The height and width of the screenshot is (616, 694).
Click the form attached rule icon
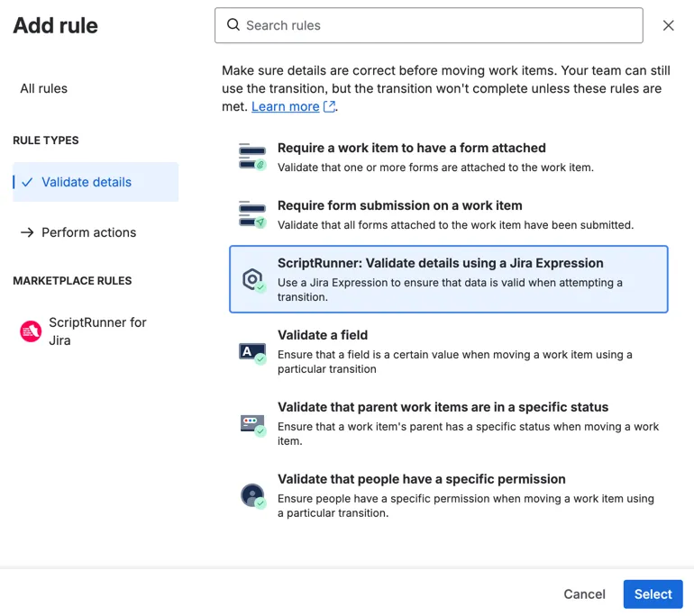coord(252,157)
